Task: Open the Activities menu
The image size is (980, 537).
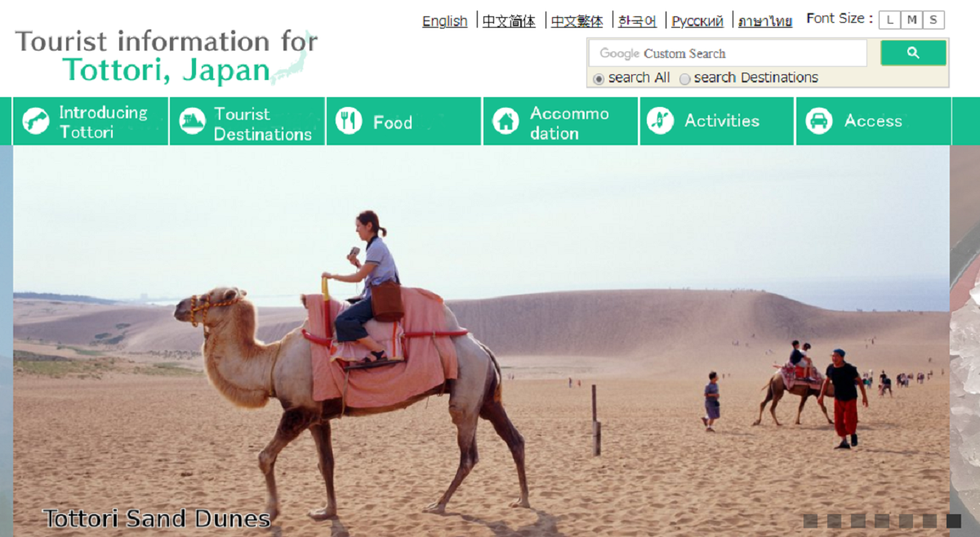Action: 716,122
